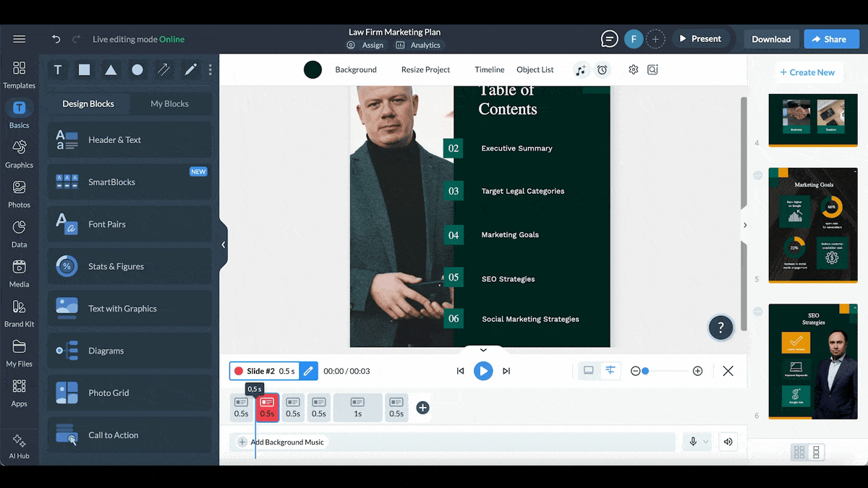Click the blue Share button
The height and width of the screenshot is (488, 868).
click(832, 39)
